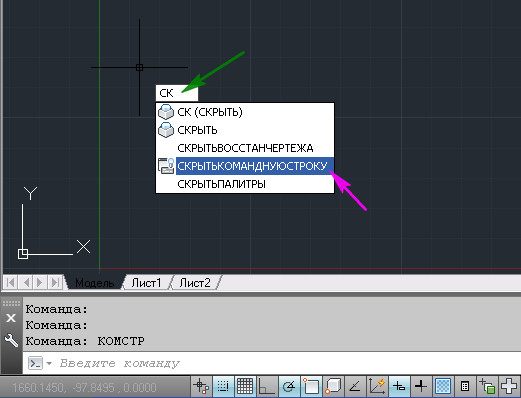Click the Transparency checkered icon
The image size is (521, 398).
[x=443, y=386]
